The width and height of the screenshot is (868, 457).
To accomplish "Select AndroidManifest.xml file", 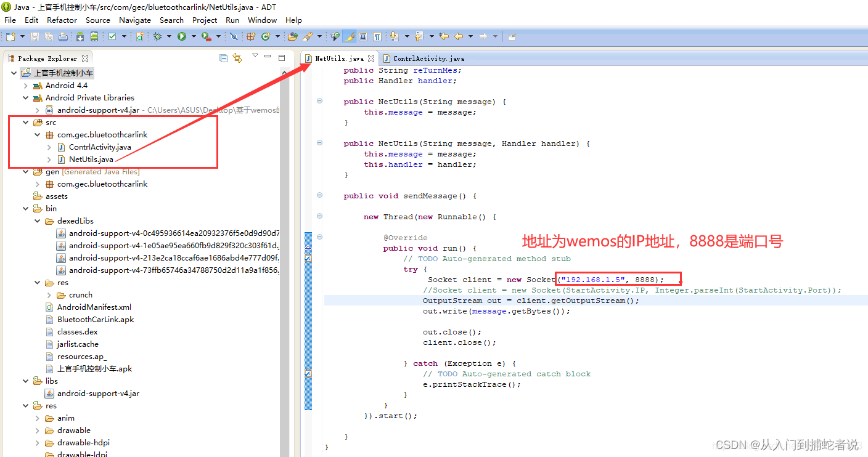I will point(94,307).
